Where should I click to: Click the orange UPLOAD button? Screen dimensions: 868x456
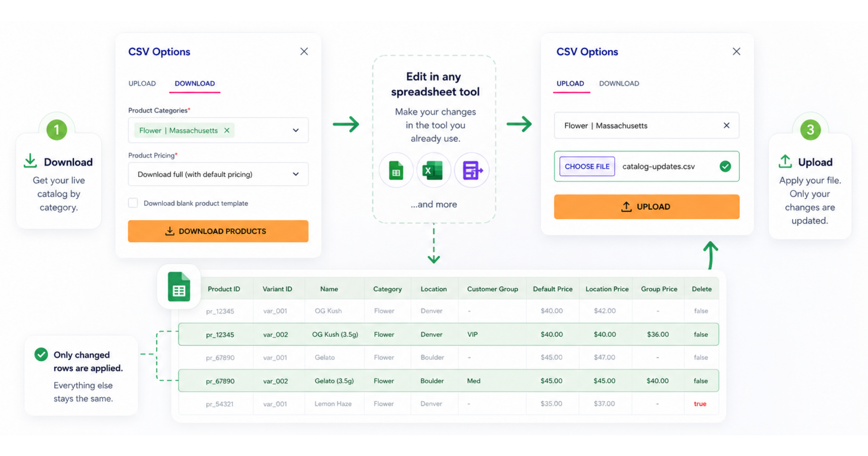coord(646,206)
